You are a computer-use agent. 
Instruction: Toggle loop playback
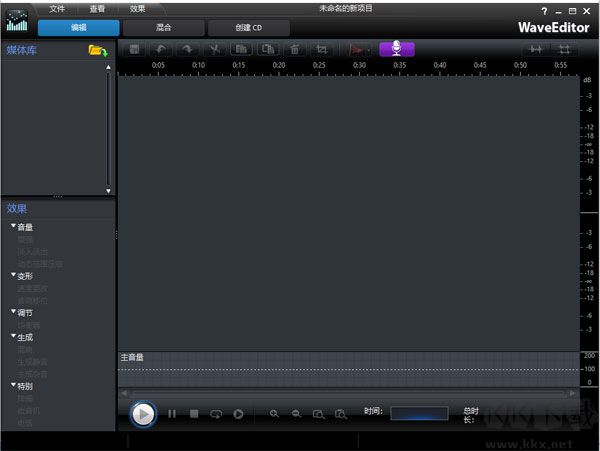(x=216, y=414)
